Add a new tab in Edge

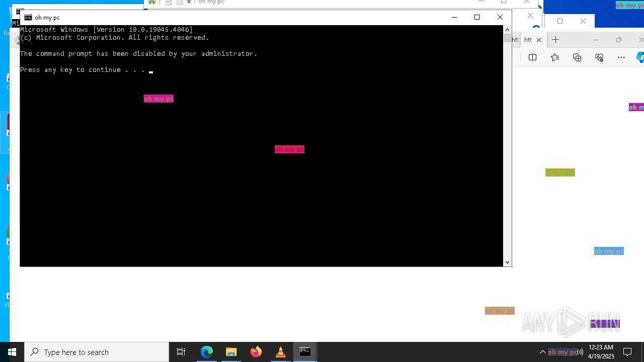click(555, 40)
